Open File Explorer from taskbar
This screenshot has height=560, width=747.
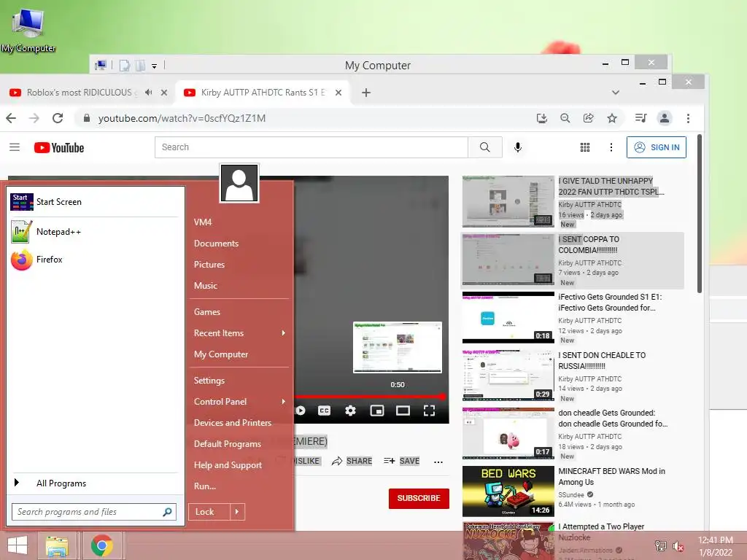(x=57, y=545)
